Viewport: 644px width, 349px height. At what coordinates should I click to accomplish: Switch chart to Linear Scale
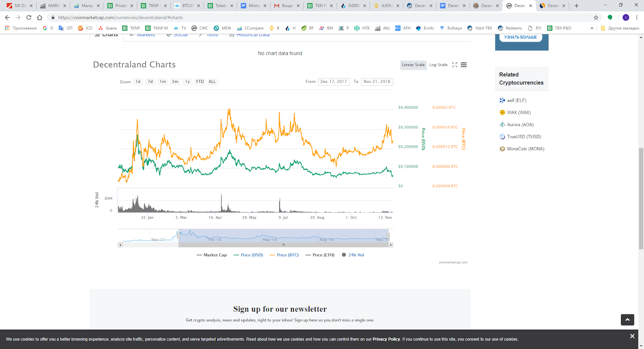coord(413,65)
